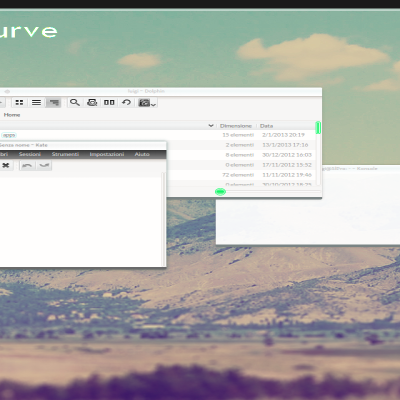Click the green vertical scrollbar thumb in Dolphin
Screen dimensions: 400x400
tap(318, 128)
